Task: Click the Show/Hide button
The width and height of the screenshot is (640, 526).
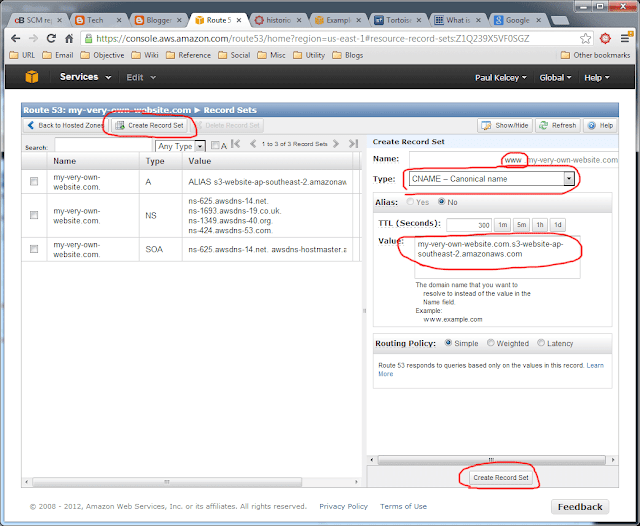Action: click(x=505, y=125)
